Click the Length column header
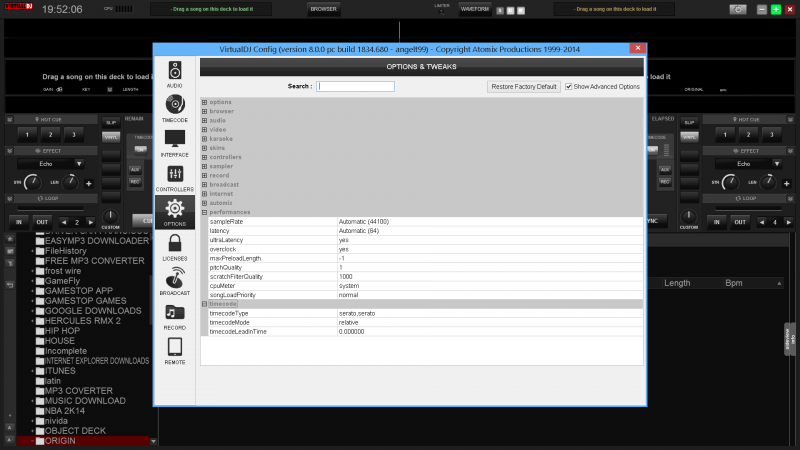The width and height of the screenshot is (800, 450). point(677,283)
